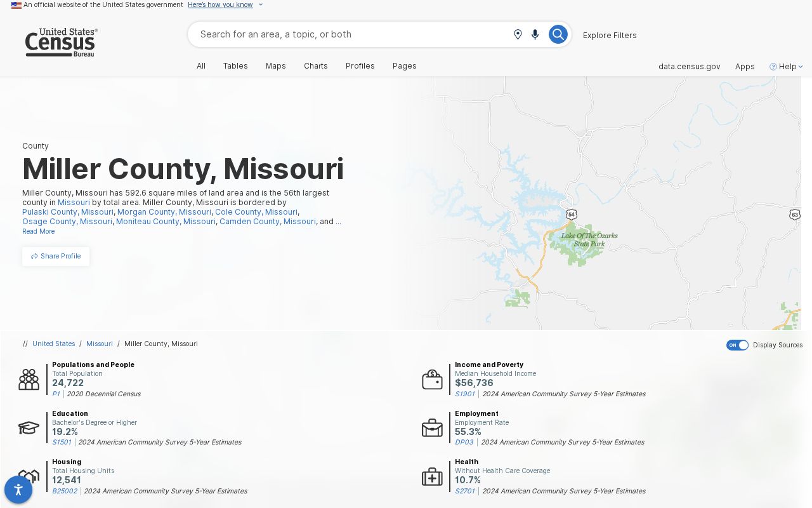This screenshot has height=508, width=812.
Task: Open the DP03 source table link
Action: [x=464, y=443]
